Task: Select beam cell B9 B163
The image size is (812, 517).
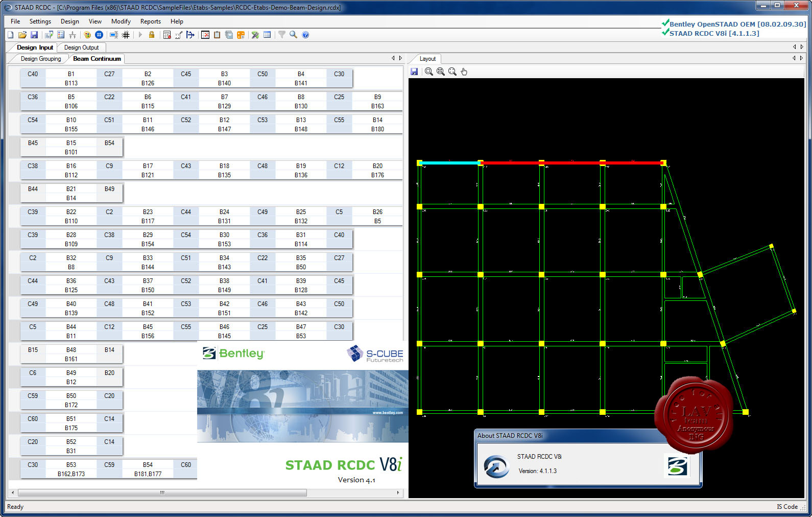Action: pos(377,102)
